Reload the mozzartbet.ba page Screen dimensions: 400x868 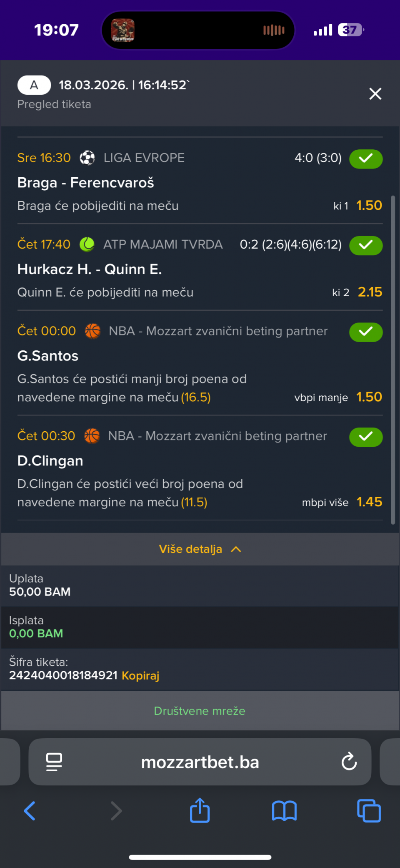pyautogui.click(x=349, y=762)
